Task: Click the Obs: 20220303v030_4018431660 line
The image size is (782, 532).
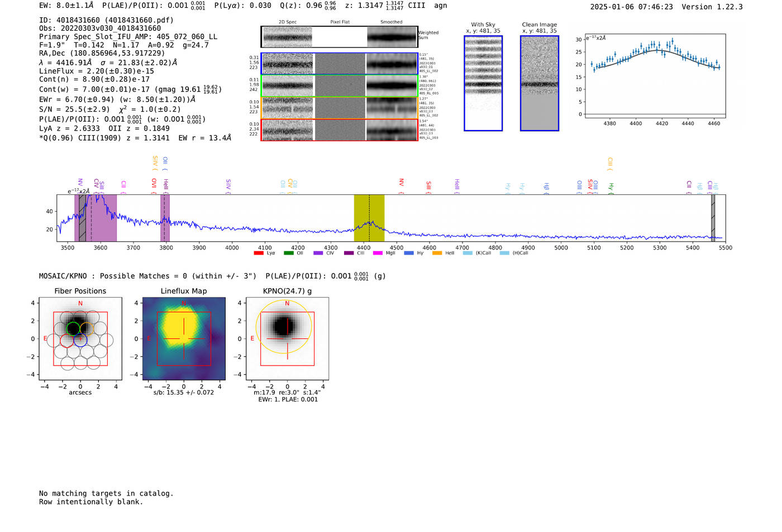Action: [x=100, y=28]
